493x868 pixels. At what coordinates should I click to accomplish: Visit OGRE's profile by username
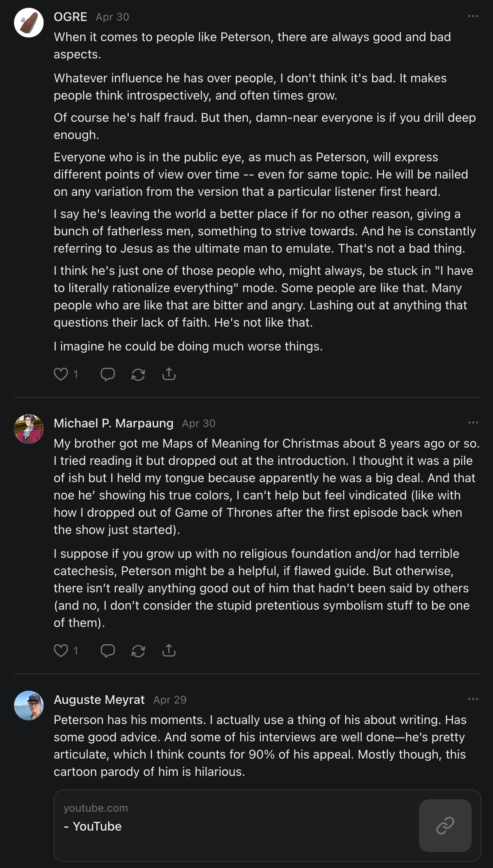point(70,17)
